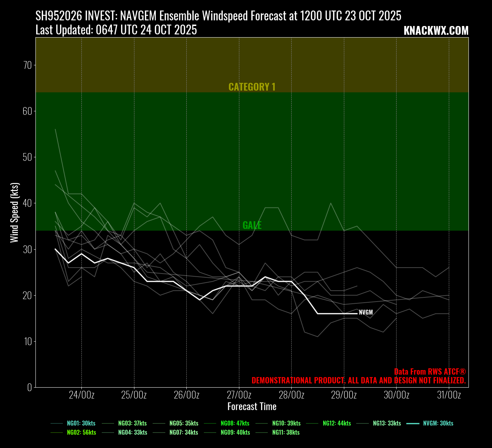Click the Wind Speed (kts) axis title

(x=14, y=213)
